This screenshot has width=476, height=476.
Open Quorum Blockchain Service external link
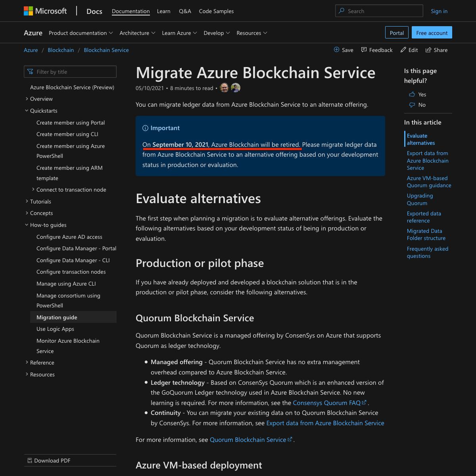click(251, 440)
